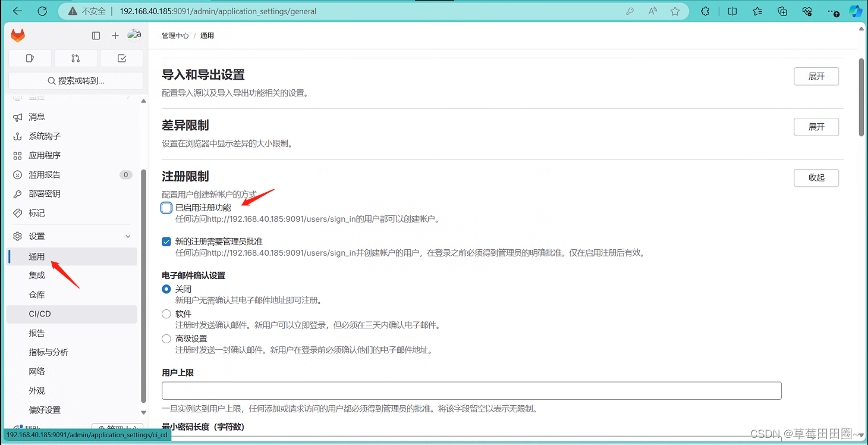Screen dimensions: 868x445
Task: Click the password key icon in address bar
Action: [x=630, y=11]
